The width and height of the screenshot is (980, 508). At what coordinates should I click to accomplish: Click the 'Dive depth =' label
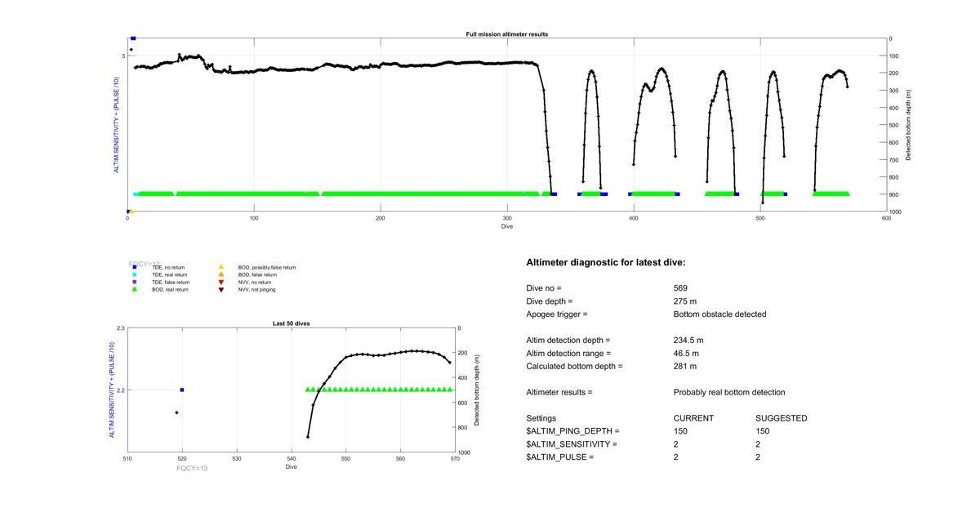pos(550,301)
